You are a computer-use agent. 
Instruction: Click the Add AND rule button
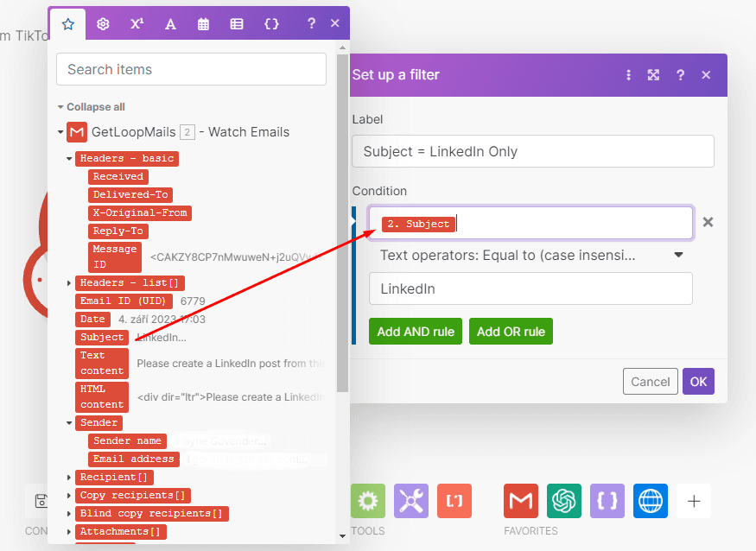pos(416,332)
